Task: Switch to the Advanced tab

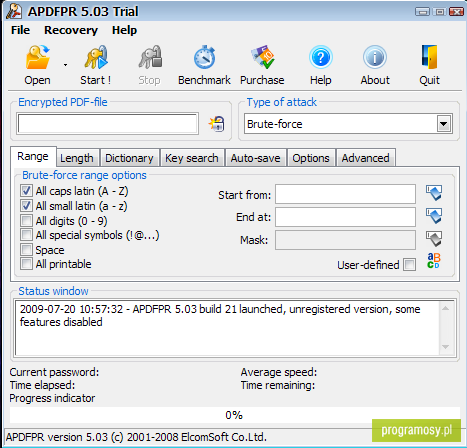Action: [x=366, y=158]
